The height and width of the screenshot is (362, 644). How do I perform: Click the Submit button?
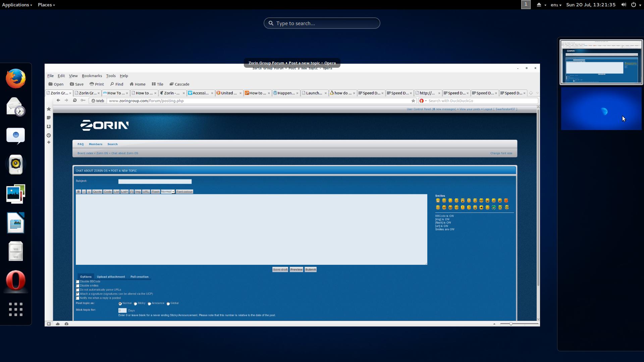(310, 269)
